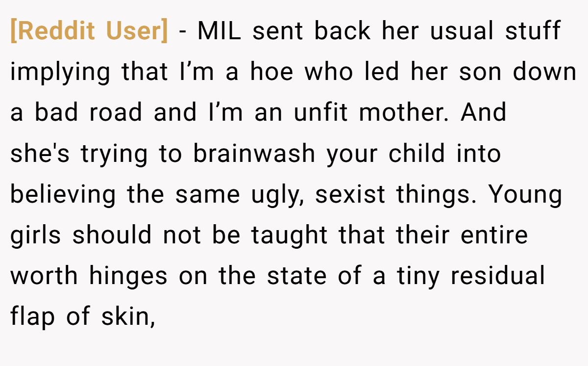Click the word "road" in the third line
Screen dimensions: 588x366
117,112
